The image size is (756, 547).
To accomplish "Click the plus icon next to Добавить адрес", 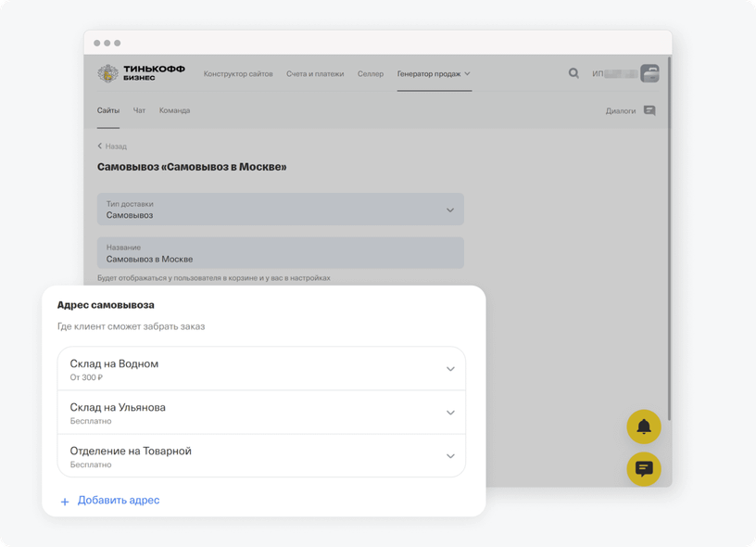I will 65,502.
